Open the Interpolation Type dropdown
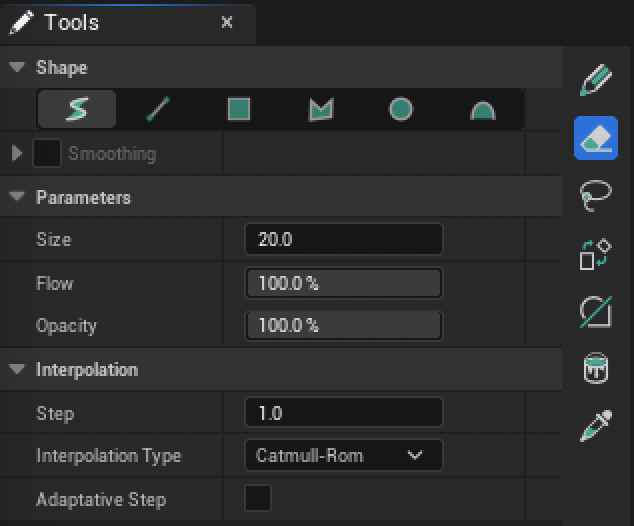634x526 pixels. click(343, 456)
